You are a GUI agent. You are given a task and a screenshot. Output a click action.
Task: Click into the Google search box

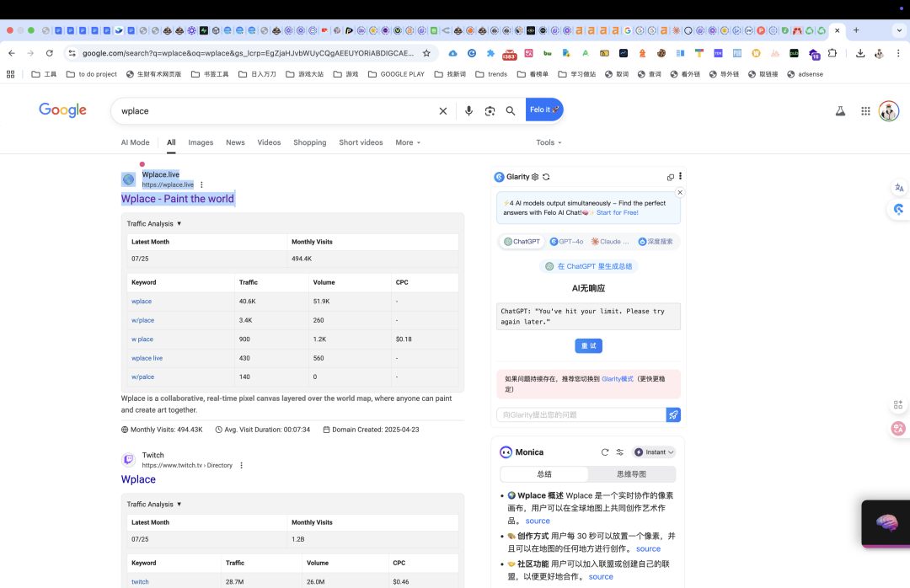276,111
